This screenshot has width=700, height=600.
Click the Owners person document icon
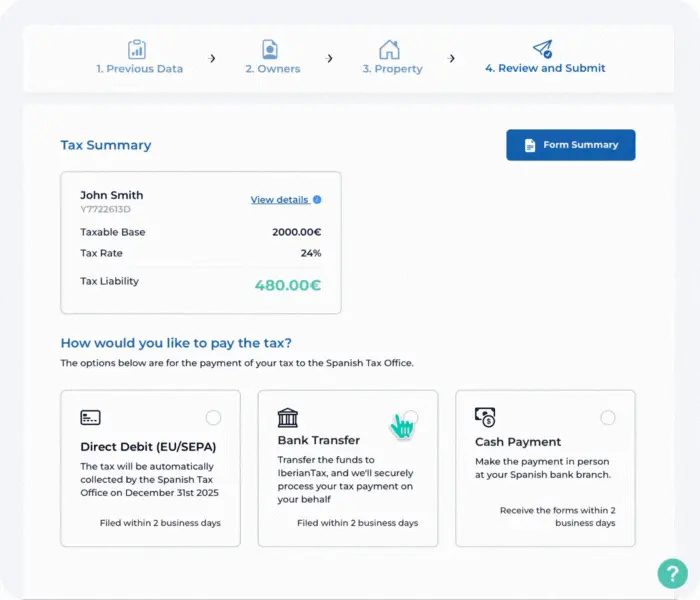[270, 49]
